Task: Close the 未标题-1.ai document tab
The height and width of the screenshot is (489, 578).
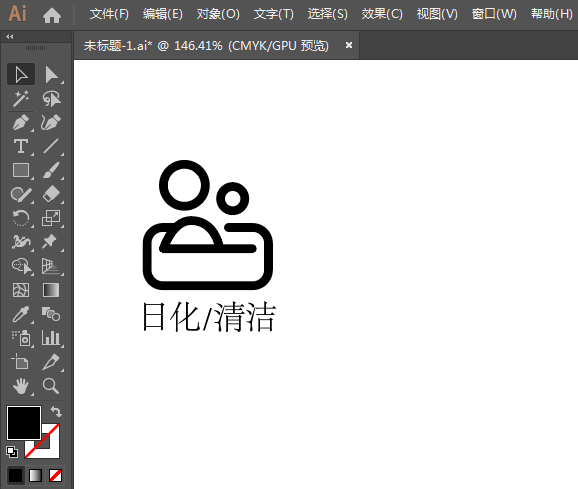Action: click(x=349, y=45)
